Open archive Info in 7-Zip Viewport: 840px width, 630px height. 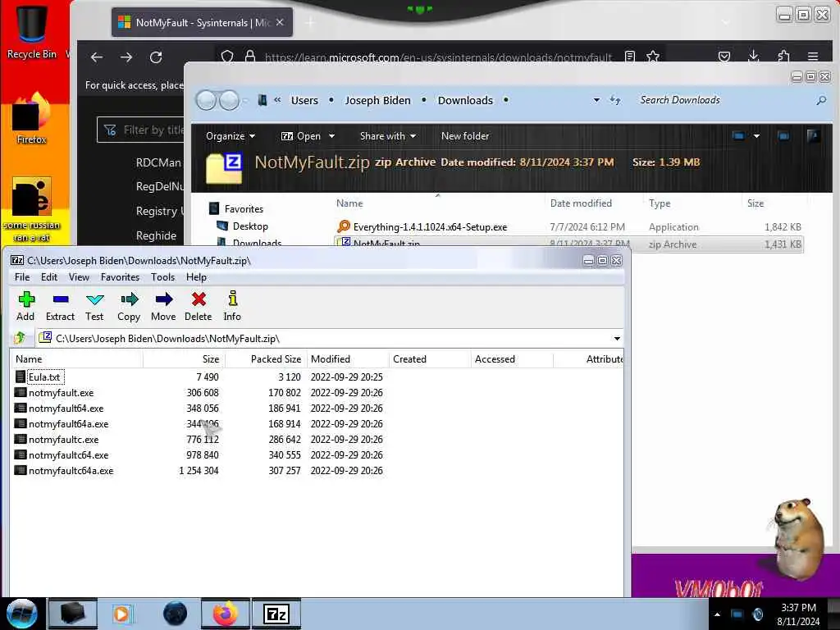coord(232,306)
